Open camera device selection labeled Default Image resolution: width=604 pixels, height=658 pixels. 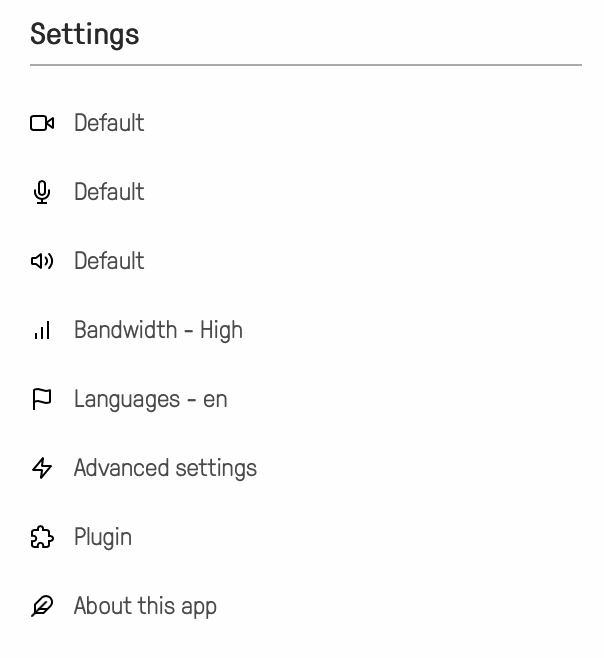click(x=109, y=123)
